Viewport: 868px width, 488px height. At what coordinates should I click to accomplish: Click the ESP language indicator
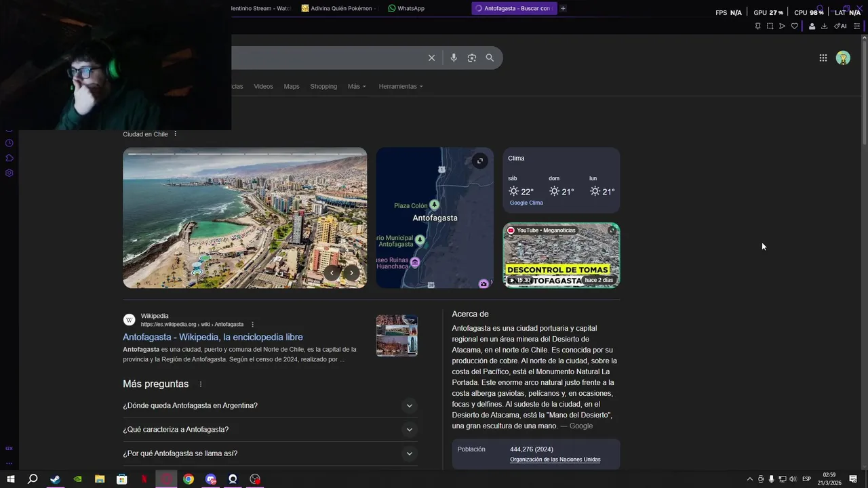pyautogui.click(x=807, y=479)
